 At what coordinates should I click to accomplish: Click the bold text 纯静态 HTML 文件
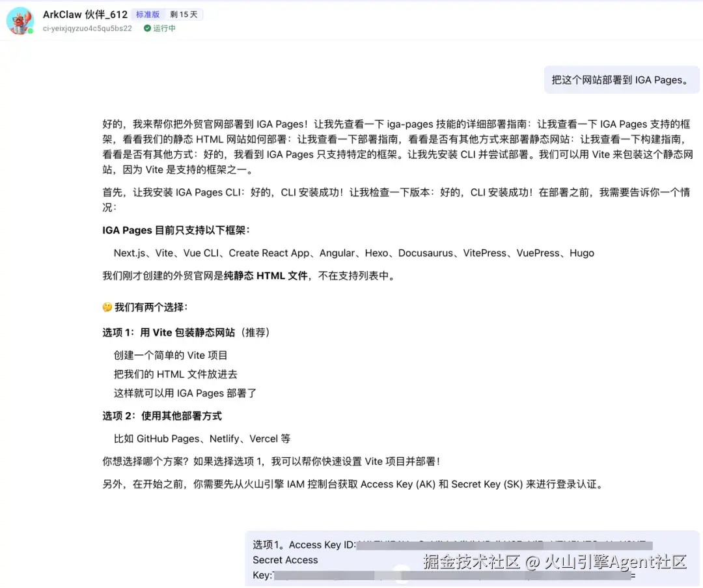pyautogui.click(x=266, y=276)
